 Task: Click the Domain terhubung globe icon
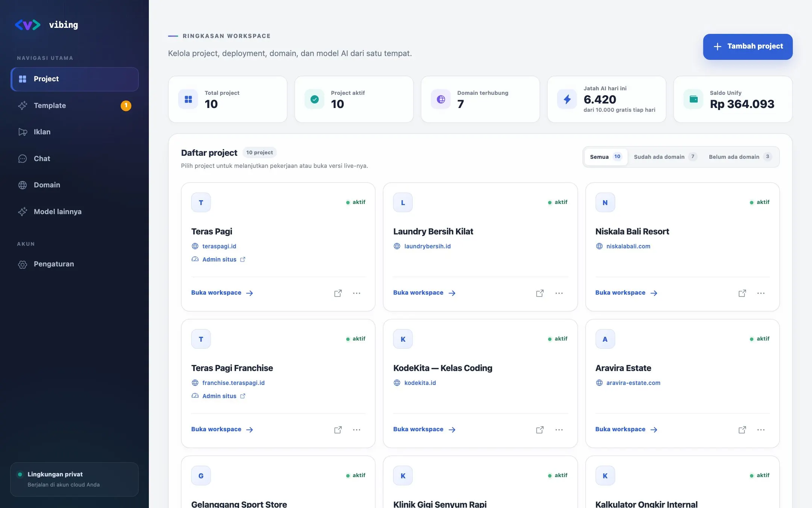point(441,99)
